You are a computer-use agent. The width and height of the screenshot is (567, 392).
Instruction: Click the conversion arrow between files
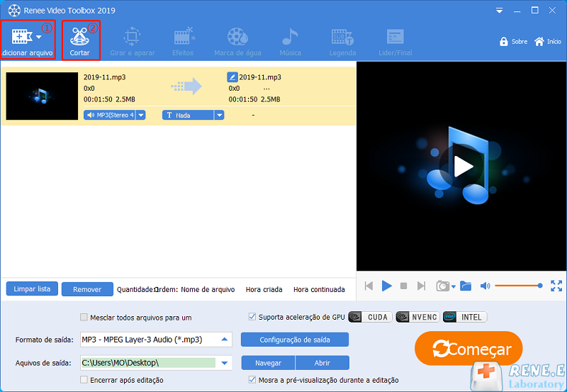186,86
